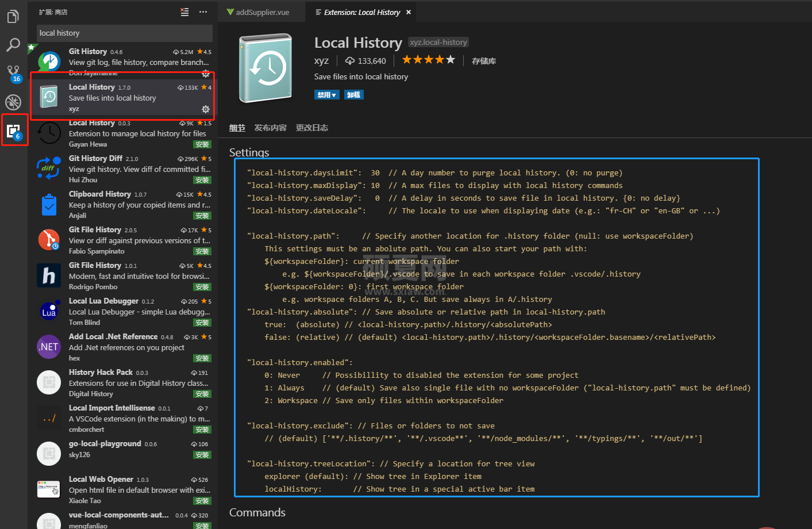Open the Disable (禁用) dropdown button
Screen dimensions: 812x529
[326, 95]
